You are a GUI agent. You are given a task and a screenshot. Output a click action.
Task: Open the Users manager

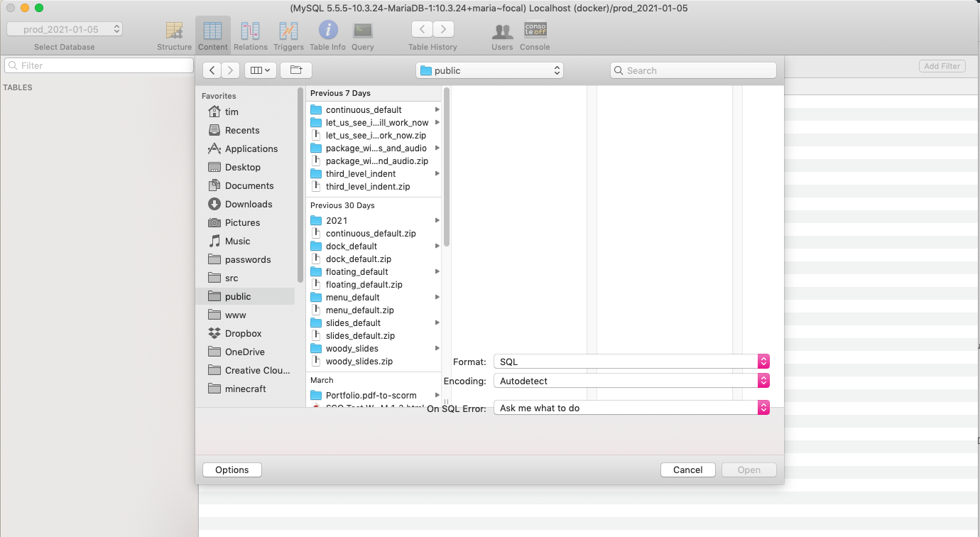click(502, 32)
